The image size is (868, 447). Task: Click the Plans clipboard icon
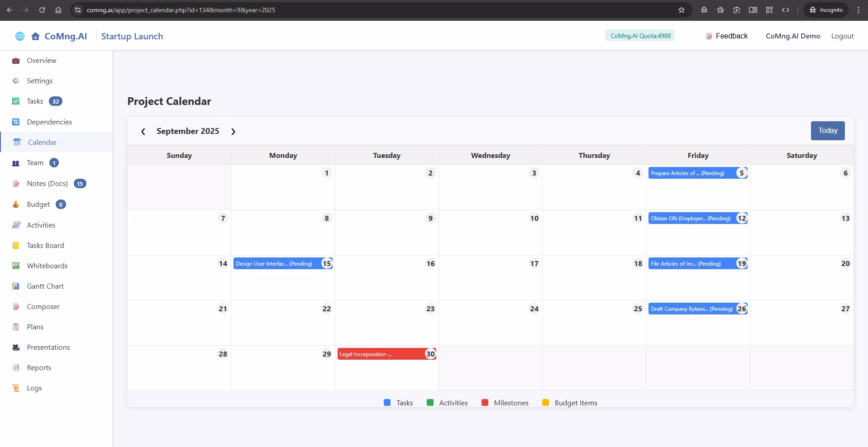(16, 327)
